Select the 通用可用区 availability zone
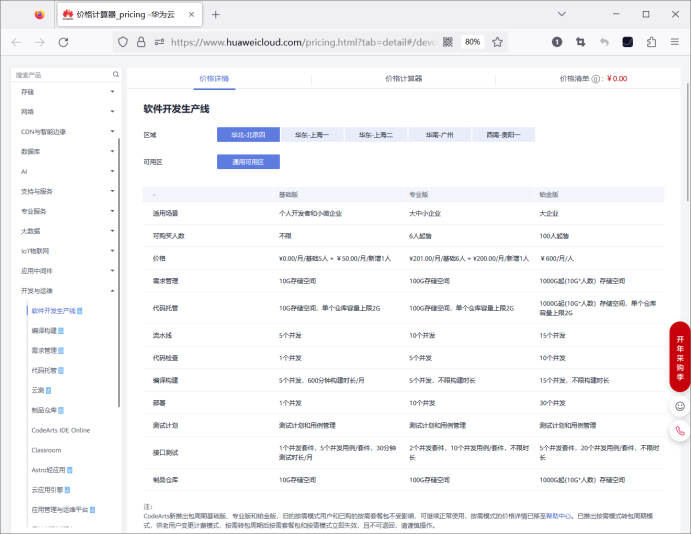Viewport: 691px width, 534px height. pyautogui.click(x=248, y=162)
